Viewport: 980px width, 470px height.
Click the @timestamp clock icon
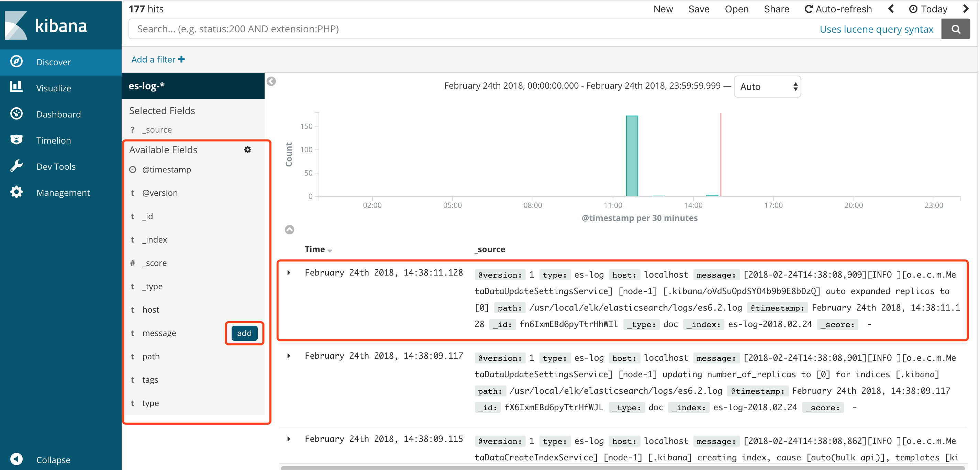(132, 170)
